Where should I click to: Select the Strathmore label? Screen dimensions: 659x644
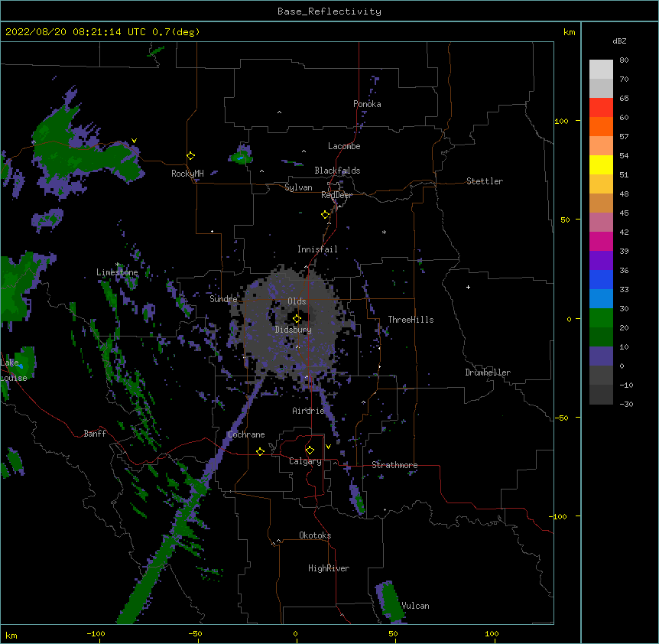[394, 465]
